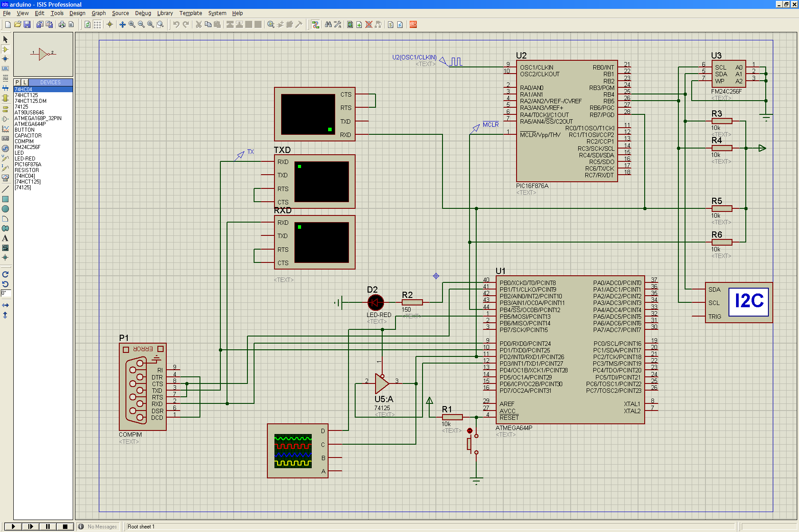Choose the 2D Graphics Circle tool
This screenshot has height=532, width=799.
point(5,209)
